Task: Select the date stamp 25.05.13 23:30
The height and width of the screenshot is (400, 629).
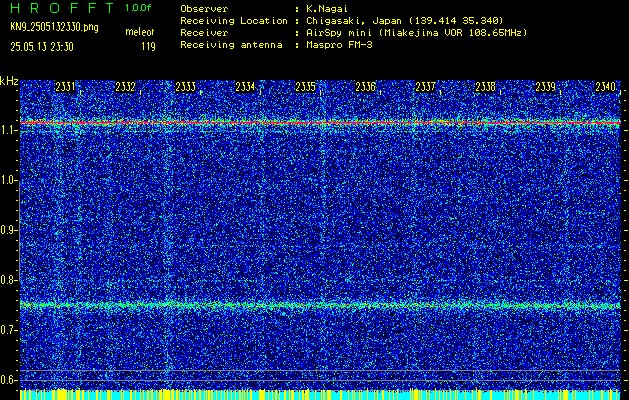Action: [42, 47]
